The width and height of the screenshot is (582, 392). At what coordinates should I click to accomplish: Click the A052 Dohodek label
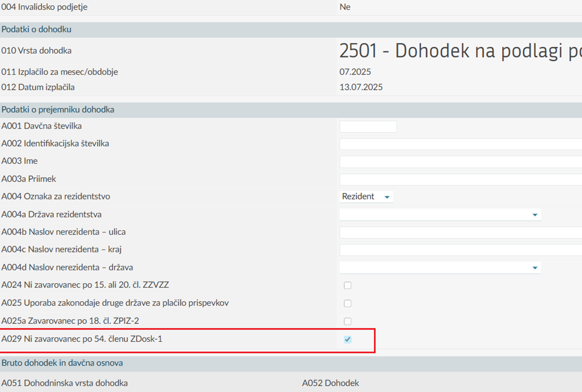[x=330, y=383]
